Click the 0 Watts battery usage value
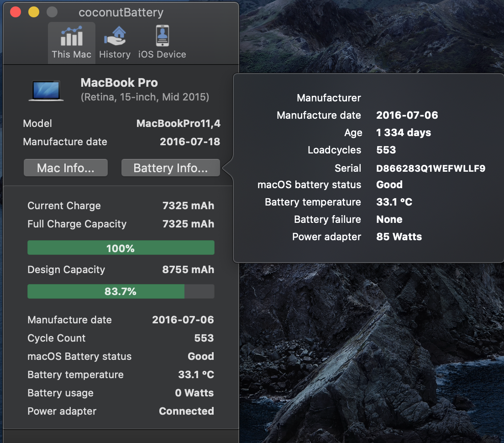504x443 pixels. coord(194,393)
